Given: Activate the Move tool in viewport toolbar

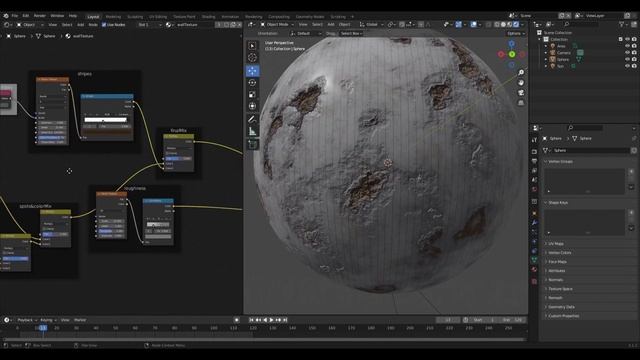Looking at the screenshot, I should (252, 71).
